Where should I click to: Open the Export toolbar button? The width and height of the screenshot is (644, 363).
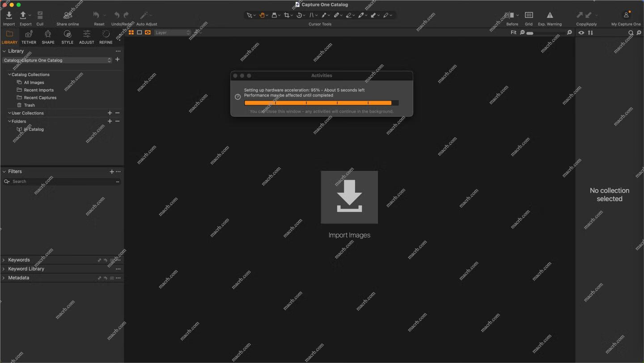(x=23, y=16)
